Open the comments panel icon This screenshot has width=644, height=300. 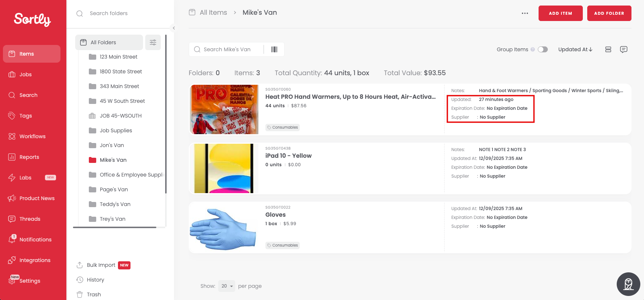point(624,49)
